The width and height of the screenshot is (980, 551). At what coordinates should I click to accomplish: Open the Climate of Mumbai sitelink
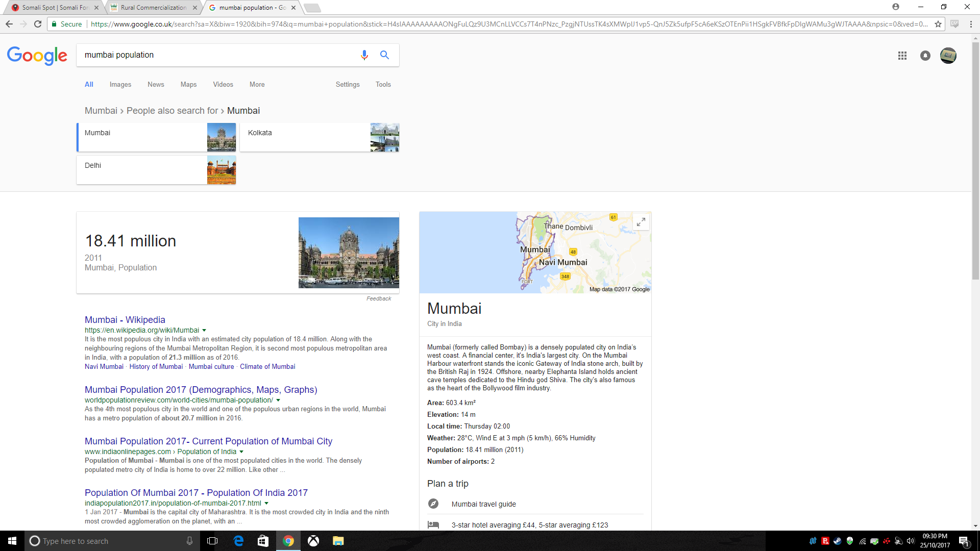pyautogui.click(x=267, y=367)
